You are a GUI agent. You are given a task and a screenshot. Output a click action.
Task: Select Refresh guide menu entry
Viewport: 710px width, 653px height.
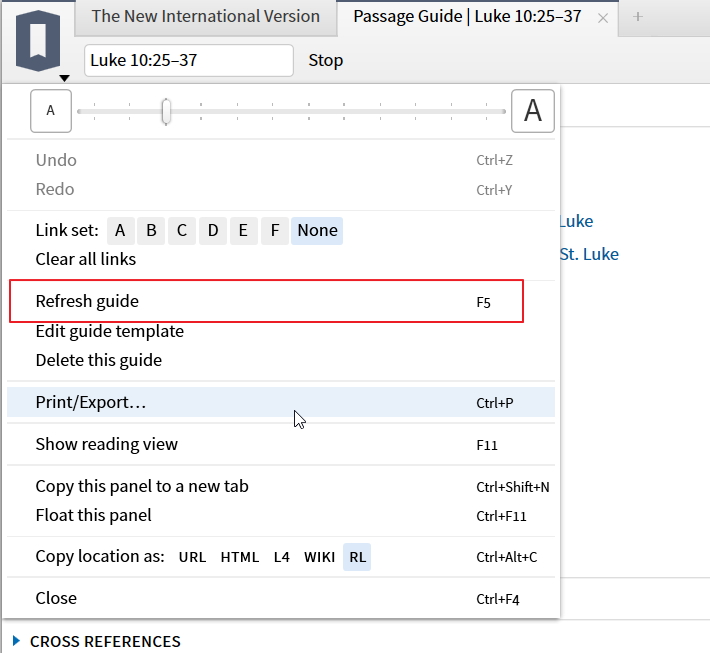(x=87, y=301)
